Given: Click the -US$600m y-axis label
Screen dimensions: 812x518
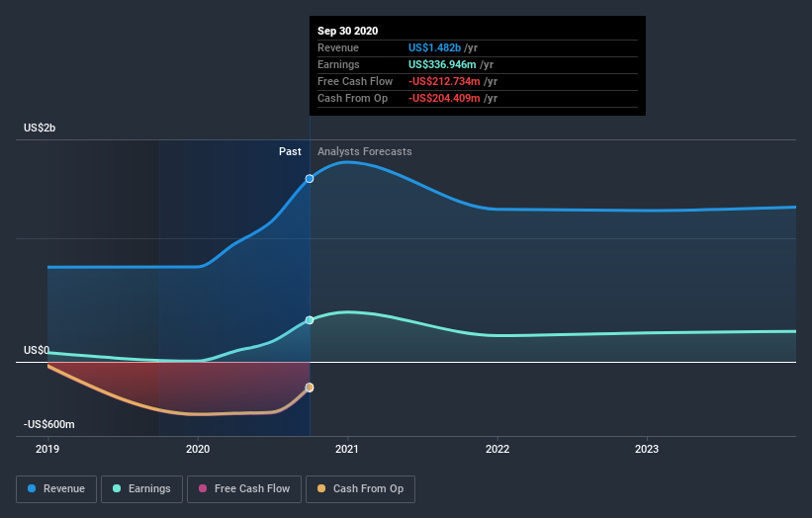Looking at the screenshot, I should click(x=49, y=424).
